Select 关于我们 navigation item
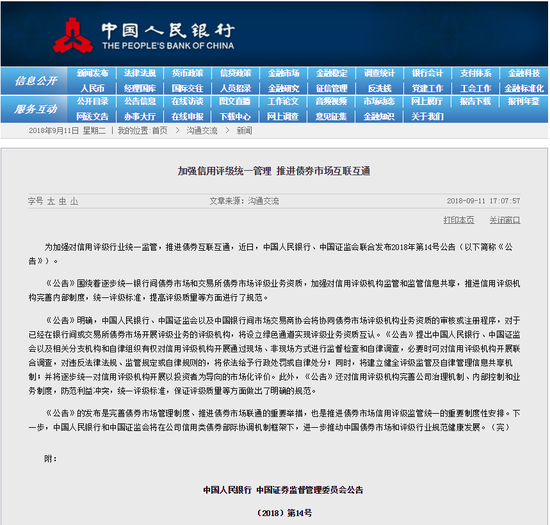 427,116
